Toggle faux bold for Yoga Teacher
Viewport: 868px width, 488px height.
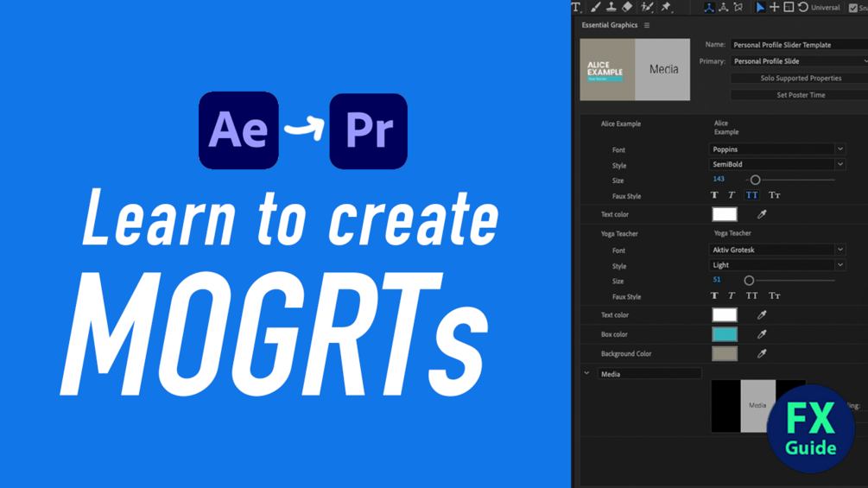[x=714, y=296]
